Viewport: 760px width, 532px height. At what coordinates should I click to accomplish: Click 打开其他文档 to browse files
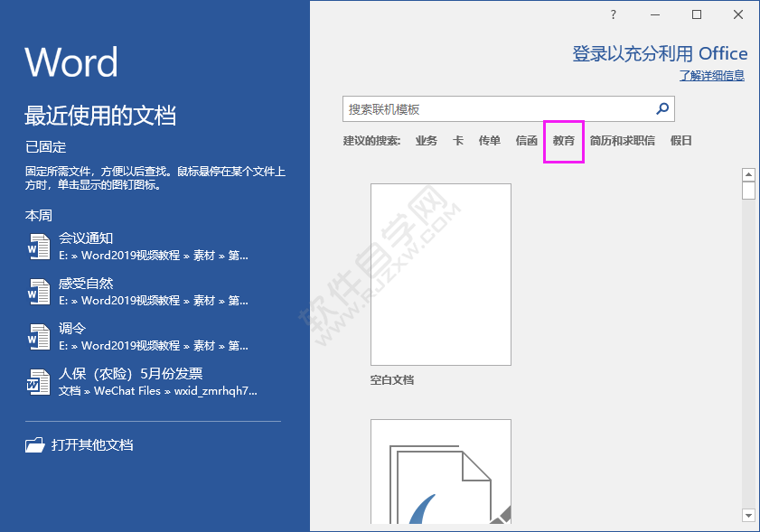pyautogui.click(x=92, y=444)
